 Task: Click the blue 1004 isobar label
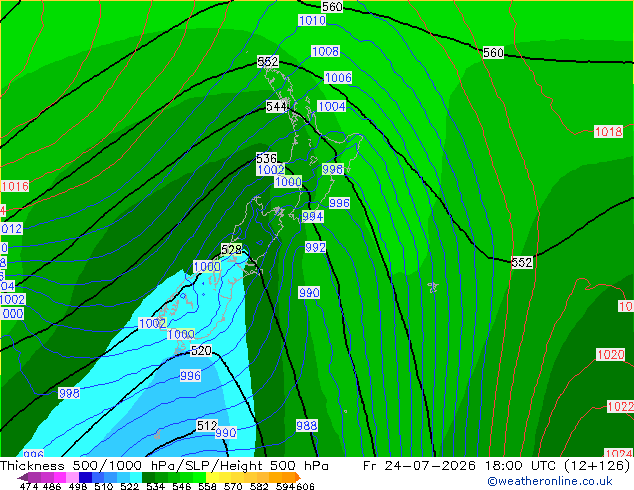[332, 106]
